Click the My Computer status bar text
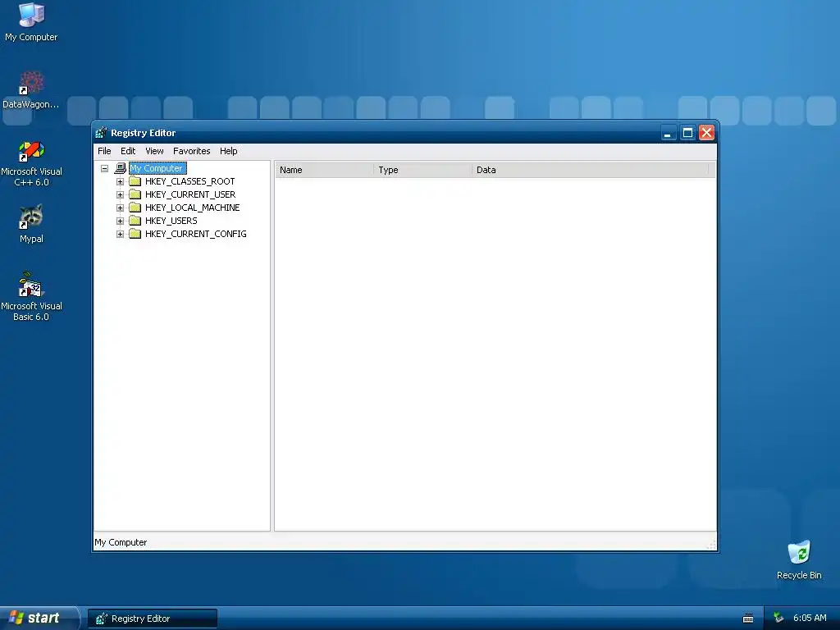The image size is (840, 630). [x=121, y=543]
